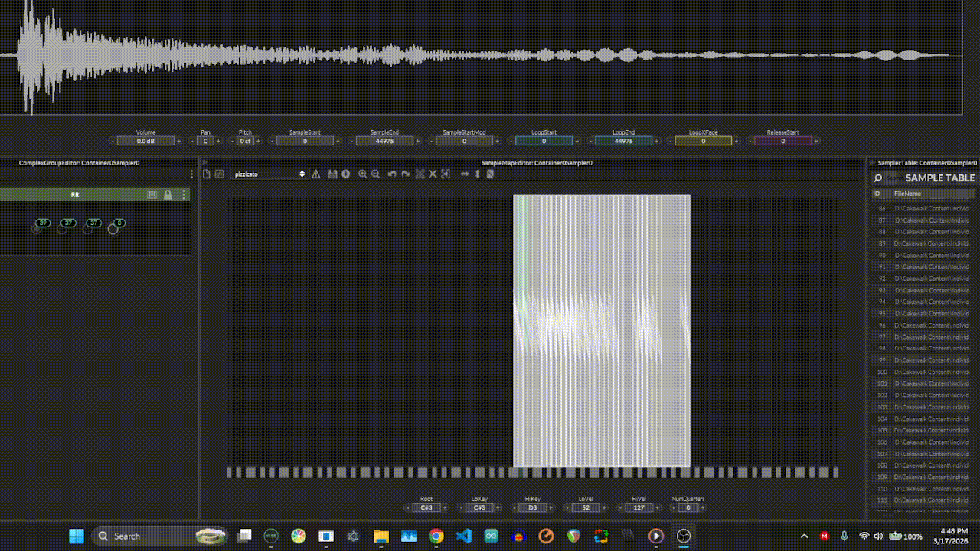Click the warning triangle icon in toolbar
The height and width of the screenshot is (551, 980).
pyautogui.click(x=315, y=174)
